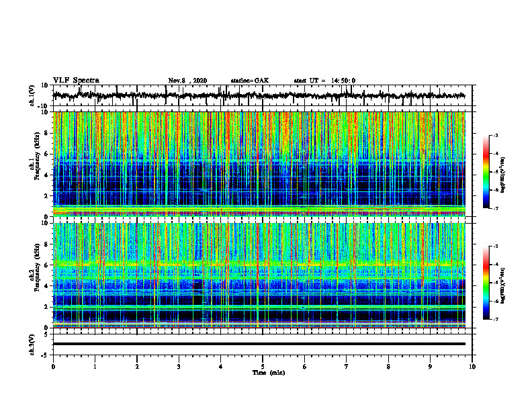
Task: Click time axis tick label "5"
Action: [263, 367]
